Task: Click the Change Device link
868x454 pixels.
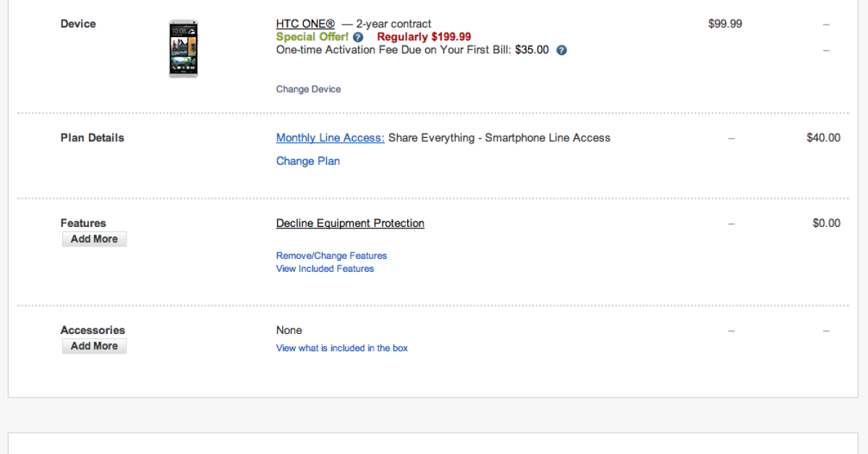Action: pyautogui.click(x=308, y=90)
